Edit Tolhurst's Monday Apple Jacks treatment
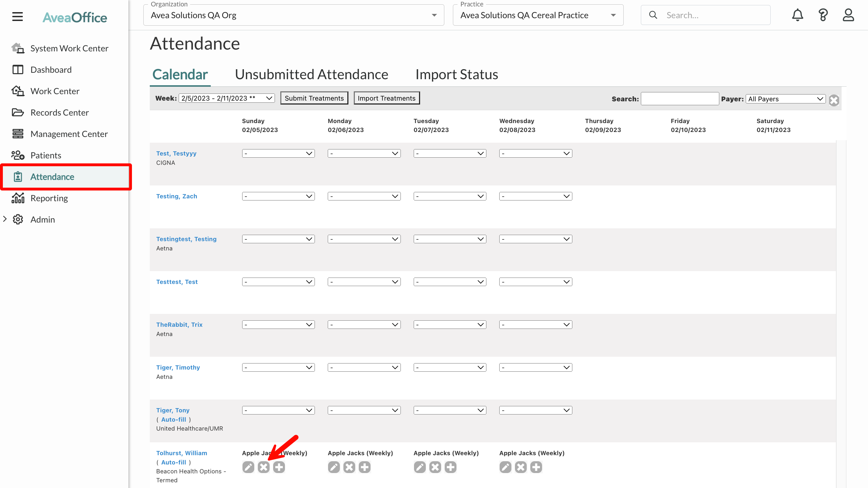The width and height of the screenshot is (868, 488). (334, 467)
